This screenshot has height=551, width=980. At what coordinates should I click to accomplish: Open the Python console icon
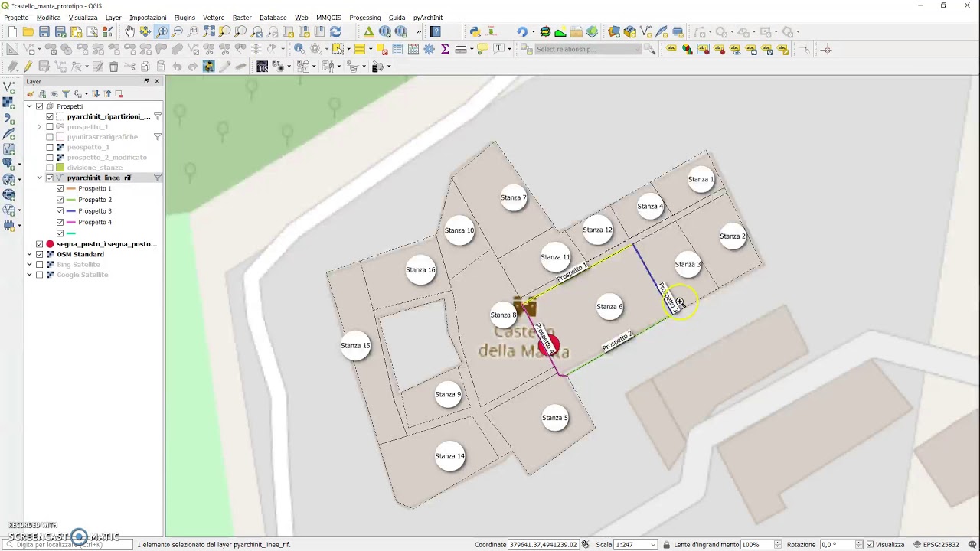click(x=475, y=31)
